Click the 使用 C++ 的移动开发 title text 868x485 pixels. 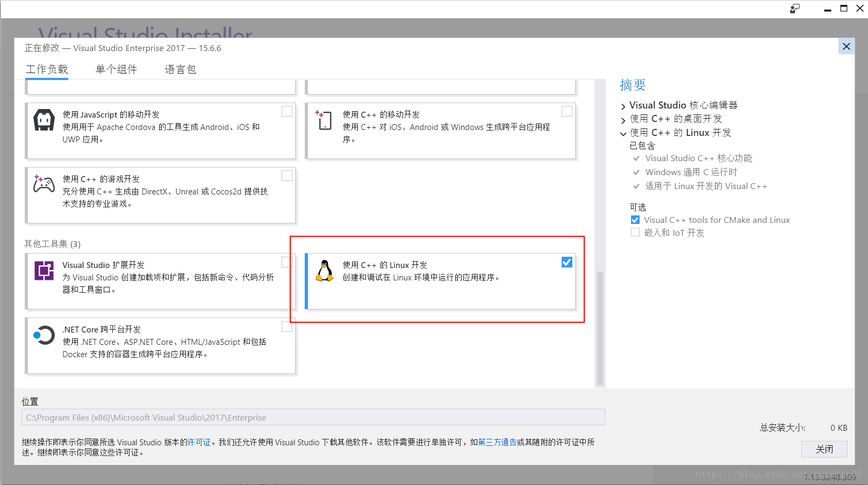[381, 114]
